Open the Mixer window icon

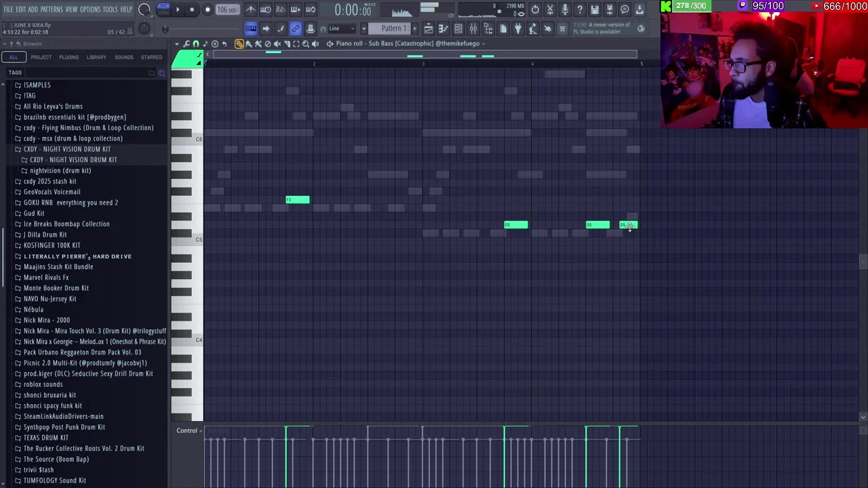(473, 28)
